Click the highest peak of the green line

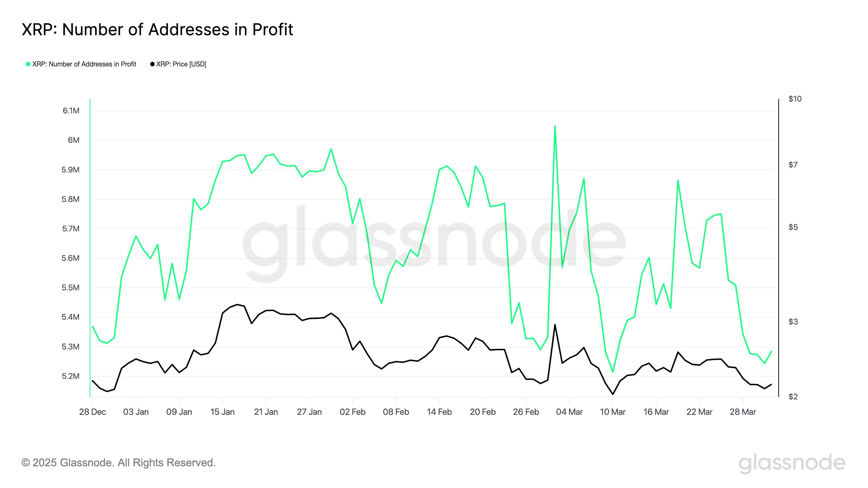coord(555,126)
